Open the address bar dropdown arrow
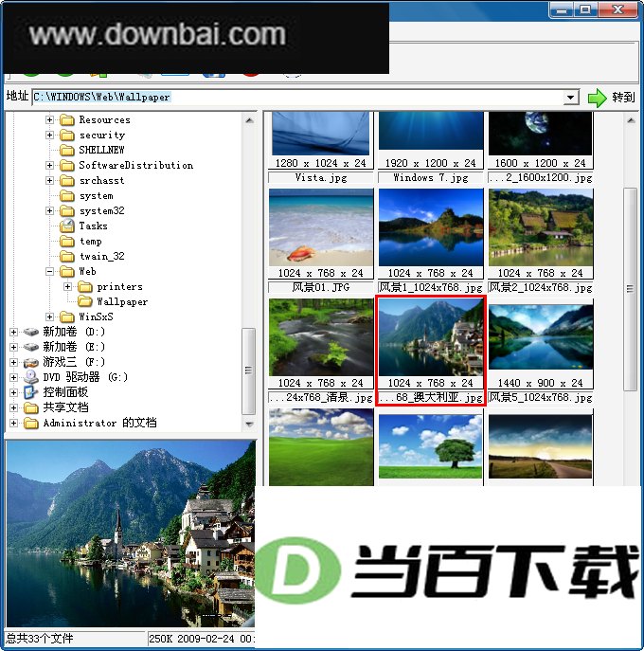This screenshot has width=644, height=651. point(571,98)
